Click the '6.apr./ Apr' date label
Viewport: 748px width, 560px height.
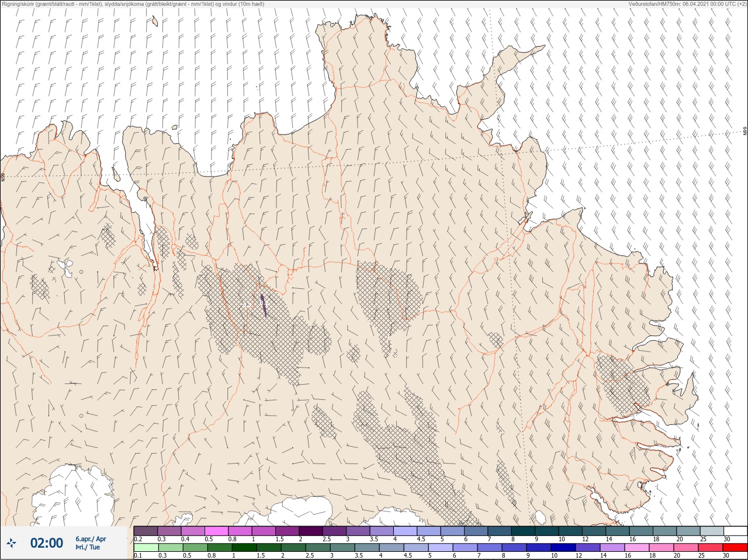[x=91, y=539]
